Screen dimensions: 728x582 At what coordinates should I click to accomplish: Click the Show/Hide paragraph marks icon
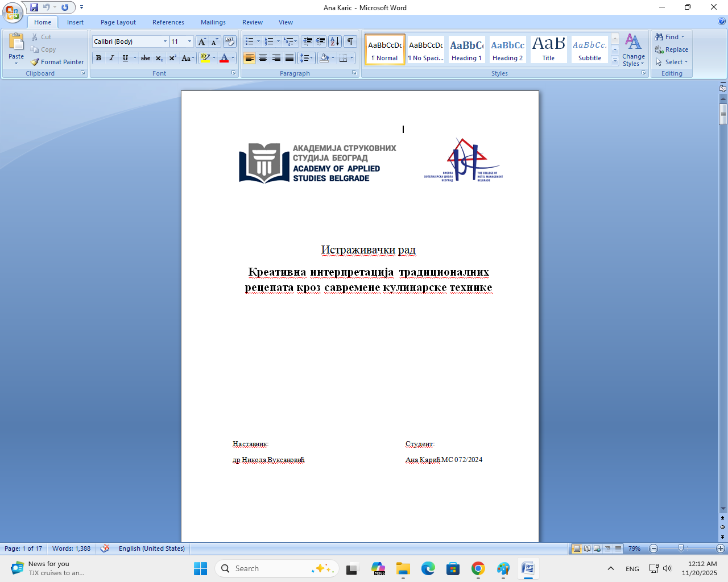pos(351,41)
